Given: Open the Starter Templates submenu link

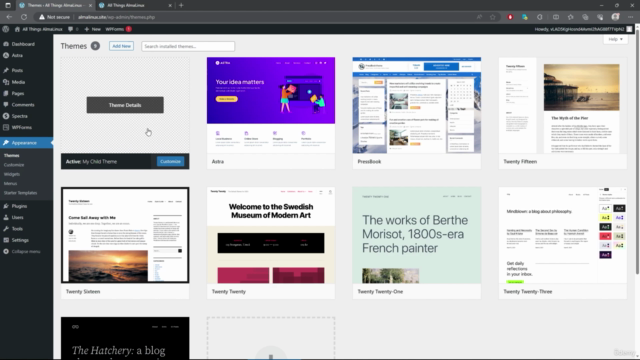Looking at the screenshot, I should coord(20,193).
